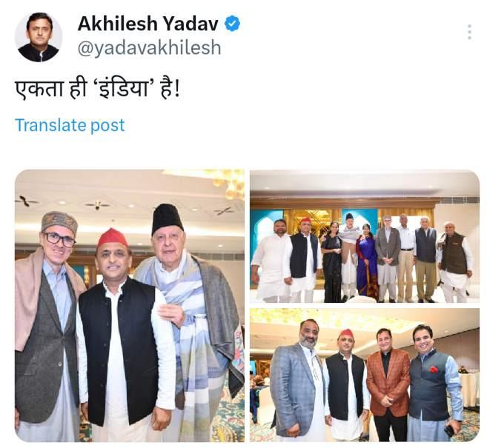Click the woman in purple saree

pyautogui.click(x=366, y=262)
